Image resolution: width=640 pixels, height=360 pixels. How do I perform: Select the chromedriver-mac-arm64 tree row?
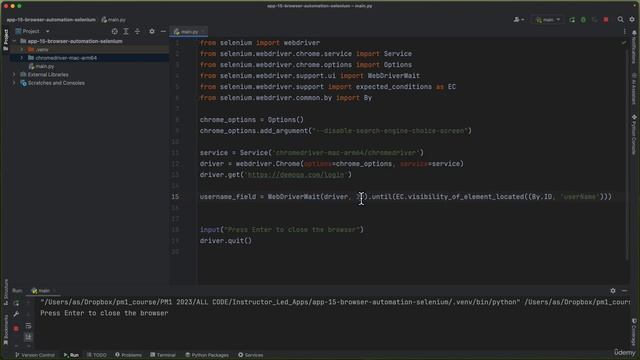coord(89,58)
